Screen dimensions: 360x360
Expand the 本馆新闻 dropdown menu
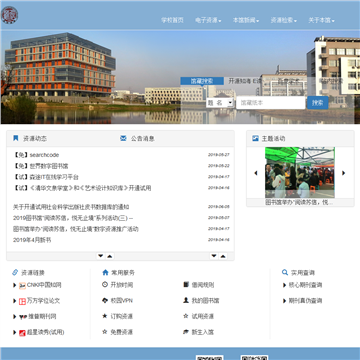pyautogui.click(x=246, y=20)
